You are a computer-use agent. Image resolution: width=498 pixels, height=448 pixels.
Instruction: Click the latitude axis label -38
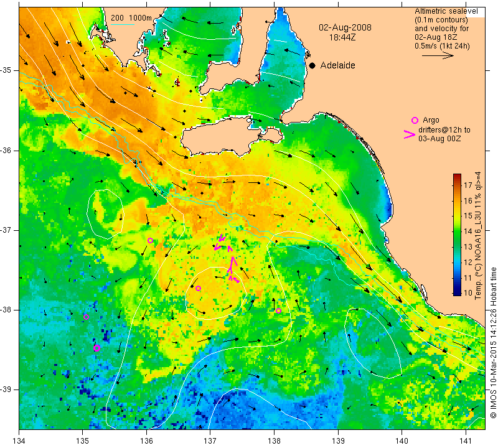(x=7, y=310)
